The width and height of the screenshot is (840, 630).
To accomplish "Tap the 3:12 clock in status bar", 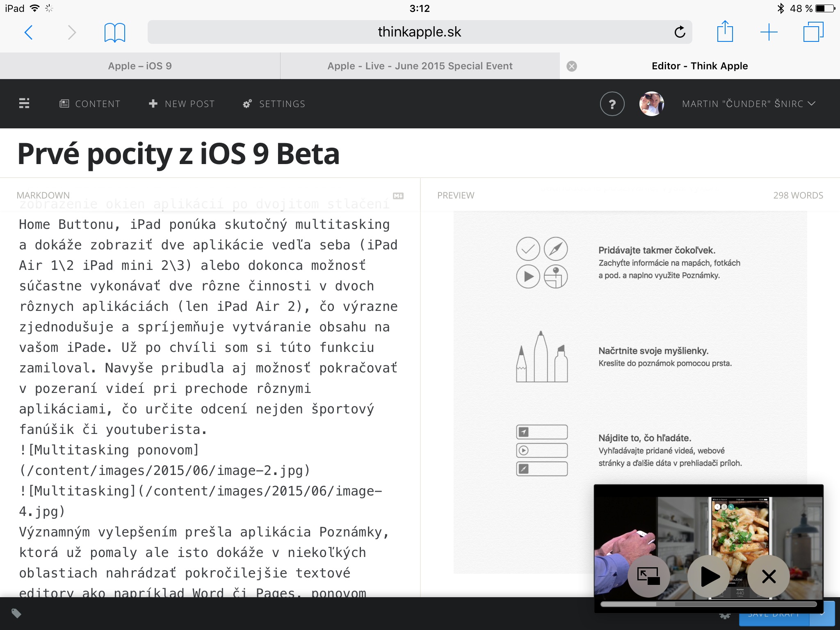I will pyautogui.click(x=420, y=8).
